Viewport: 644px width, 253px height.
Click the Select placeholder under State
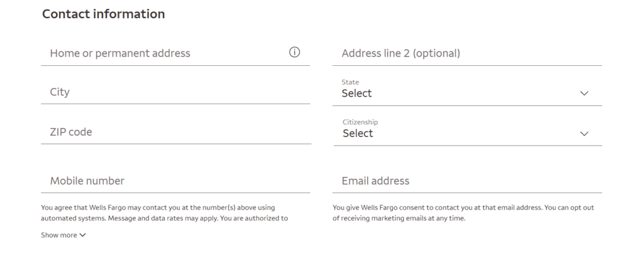tap(357, 94)
